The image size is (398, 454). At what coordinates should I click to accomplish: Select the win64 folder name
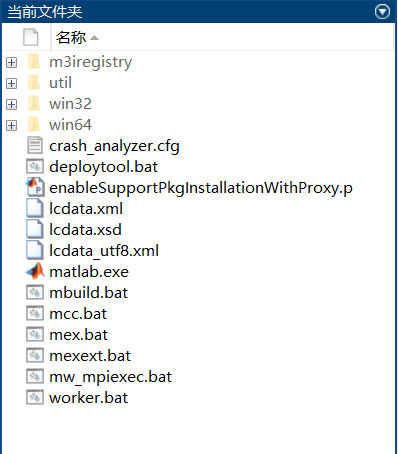coord(70,125)
